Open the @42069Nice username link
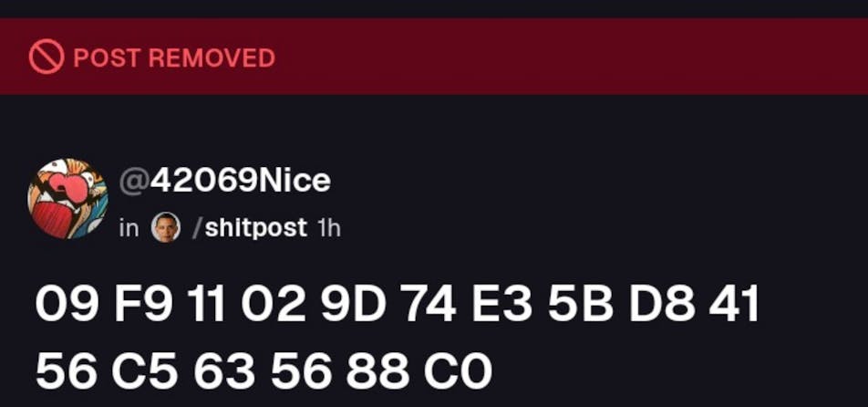The image size is (868, 407). [225, 181]
